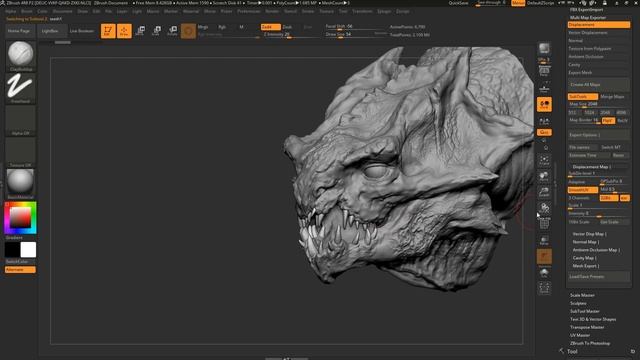
Task: Click the BPR render icon in right shelf
Action: [544, 49]
